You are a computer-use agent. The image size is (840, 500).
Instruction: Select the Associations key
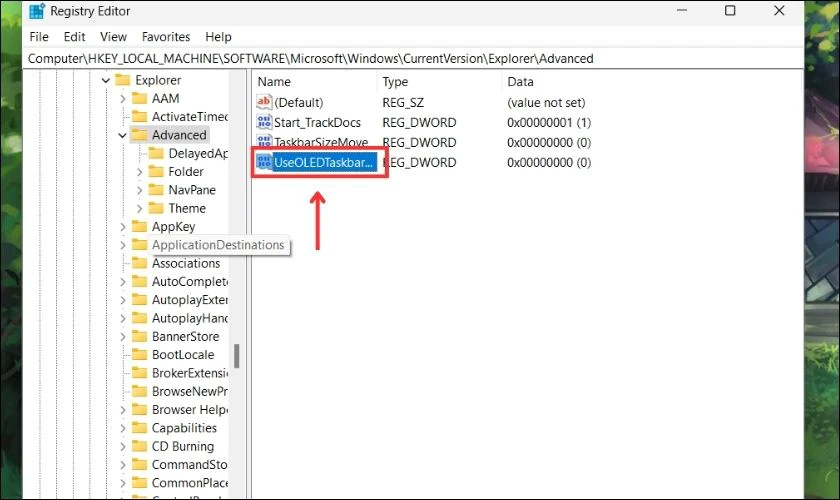coord(186,263)
